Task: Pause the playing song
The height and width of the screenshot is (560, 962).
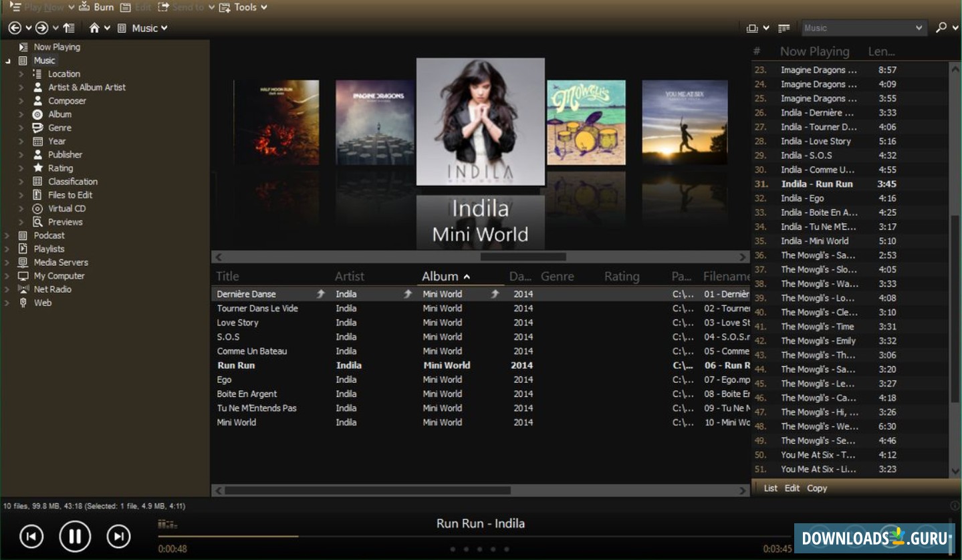Action: [75, 536]
